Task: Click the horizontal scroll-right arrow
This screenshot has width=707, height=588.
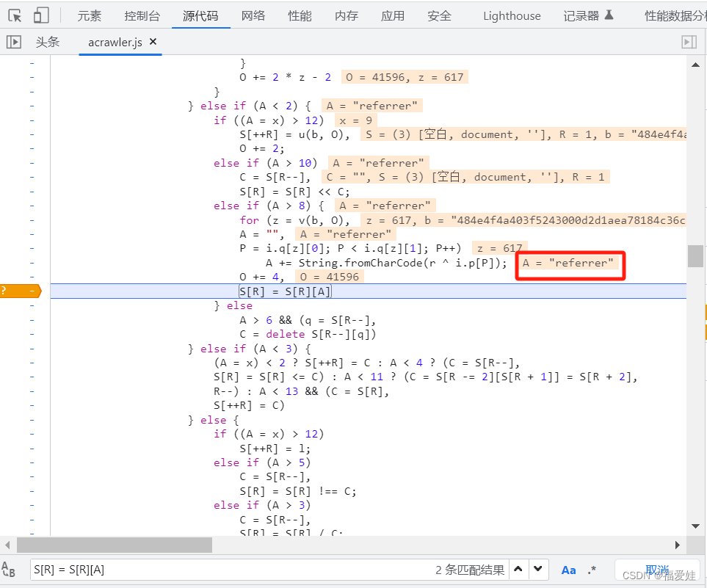Action: [677, 545]
